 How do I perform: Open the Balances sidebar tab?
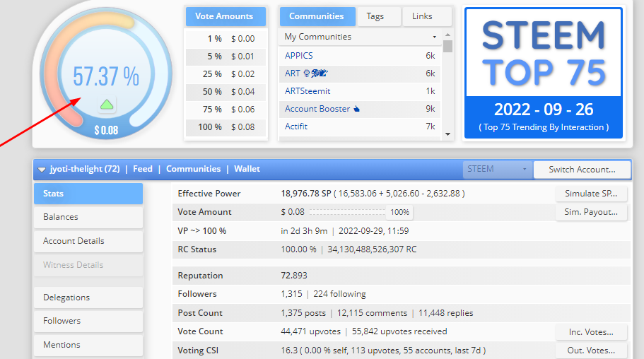click(x=88, y=217)
